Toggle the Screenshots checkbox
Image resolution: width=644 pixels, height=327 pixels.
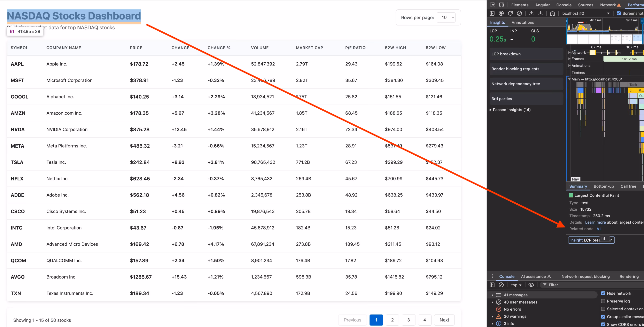[619, 13]
